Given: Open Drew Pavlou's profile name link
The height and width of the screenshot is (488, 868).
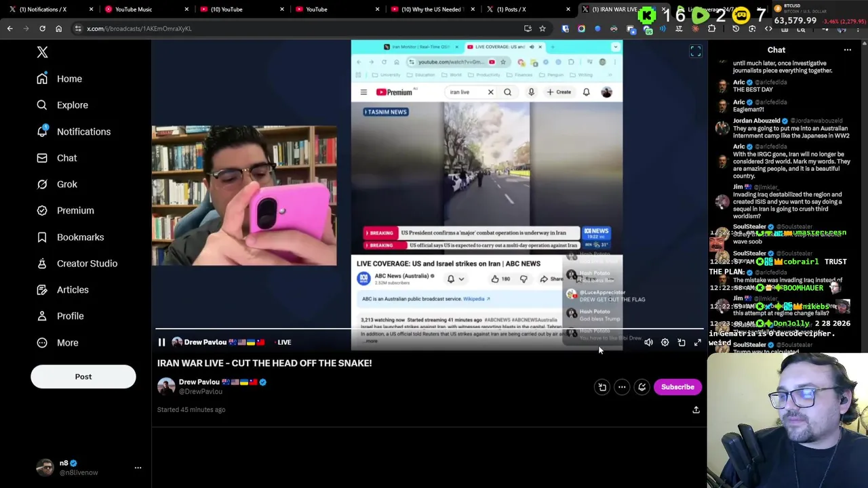Looking at the screenshot, I should pyautogui.click(x=199, y=382).
